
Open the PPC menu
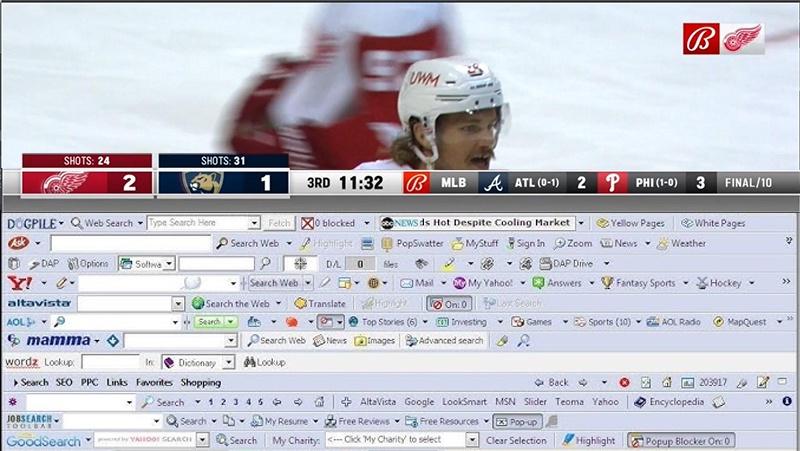click(89, 382)
